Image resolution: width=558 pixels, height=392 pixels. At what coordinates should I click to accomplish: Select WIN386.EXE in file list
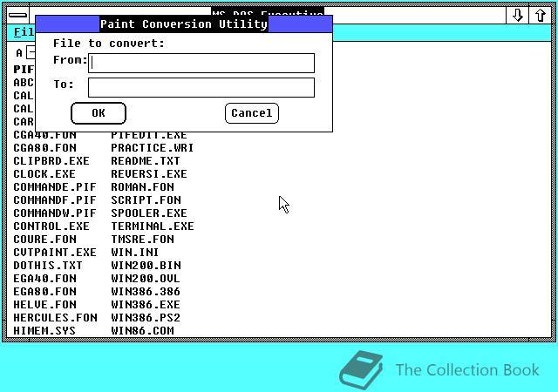point(146,305)
